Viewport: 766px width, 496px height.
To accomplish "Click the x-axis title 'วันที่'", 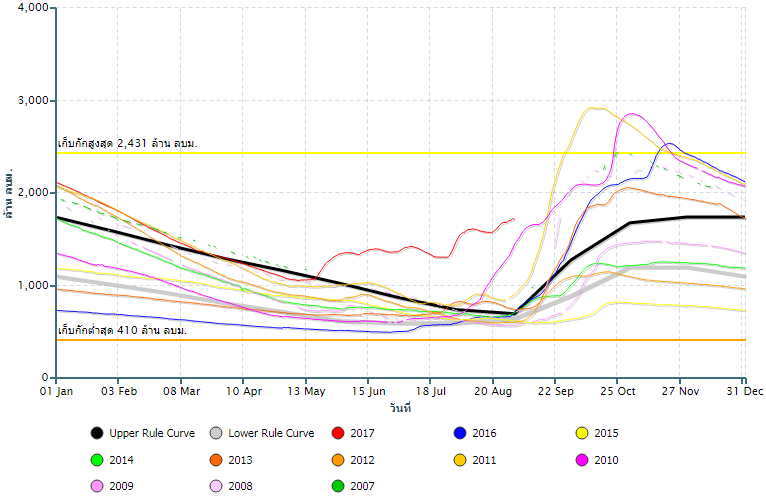I will 401,408.
